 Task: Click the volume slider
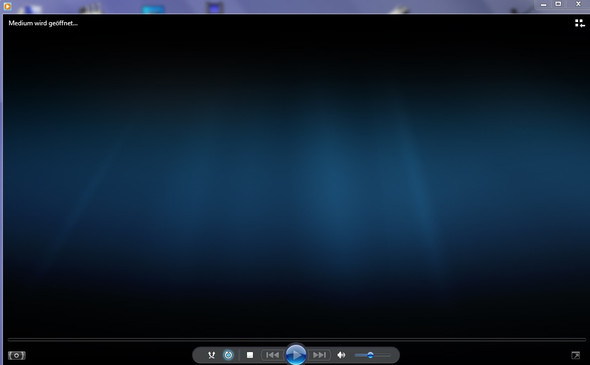tap(372, 355)
